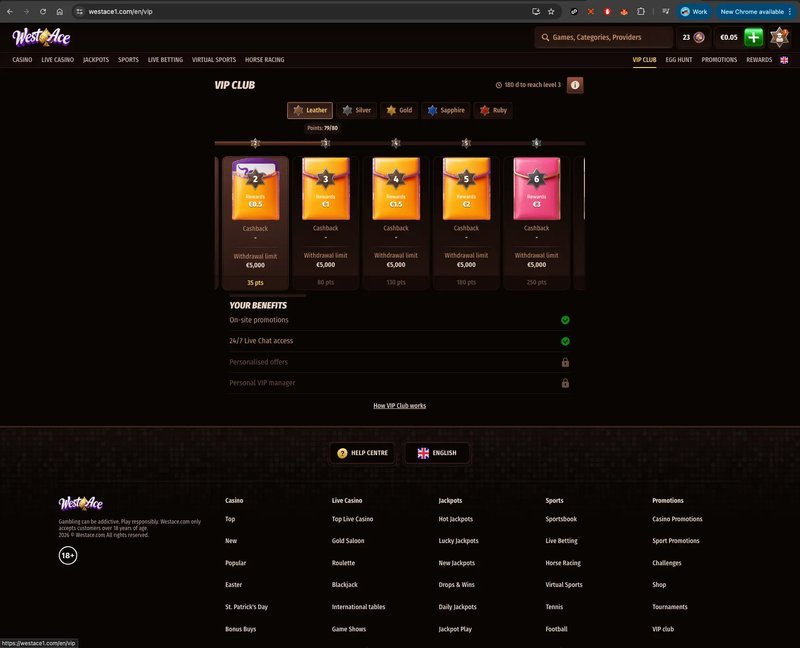The image size is (800, 648).
Task: Click the €0.05 balance display
Action: [729, 37]
